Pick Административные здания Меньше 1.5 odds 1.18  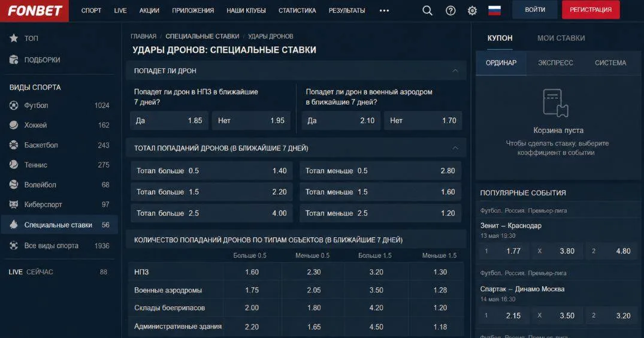440,327
